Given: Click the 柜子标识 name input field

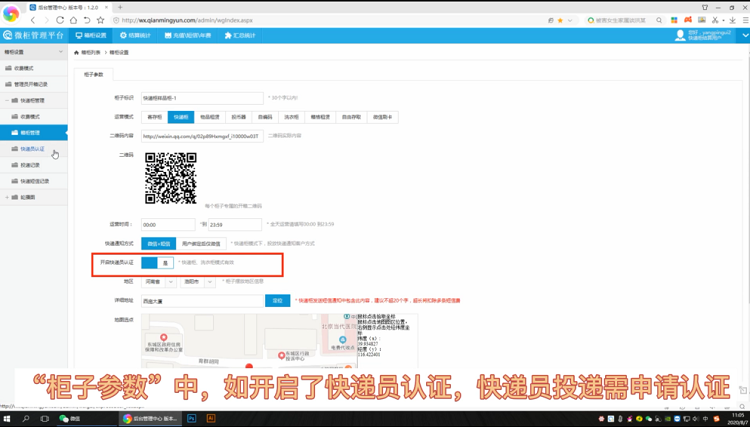Looking at the screenshot, I should pos(202,98).
